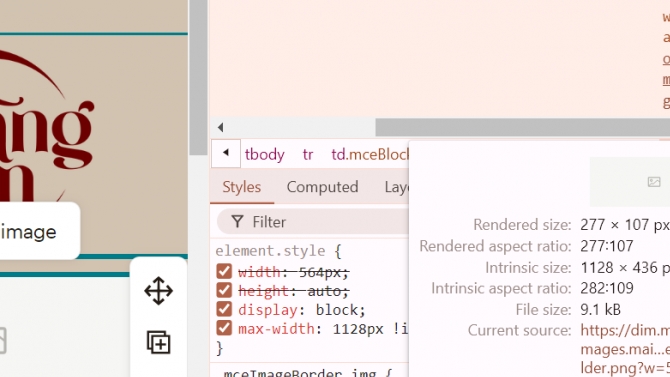Click the duplicate block icon
The height and width of the screenshot is (377, 670).
pos(159,342)
